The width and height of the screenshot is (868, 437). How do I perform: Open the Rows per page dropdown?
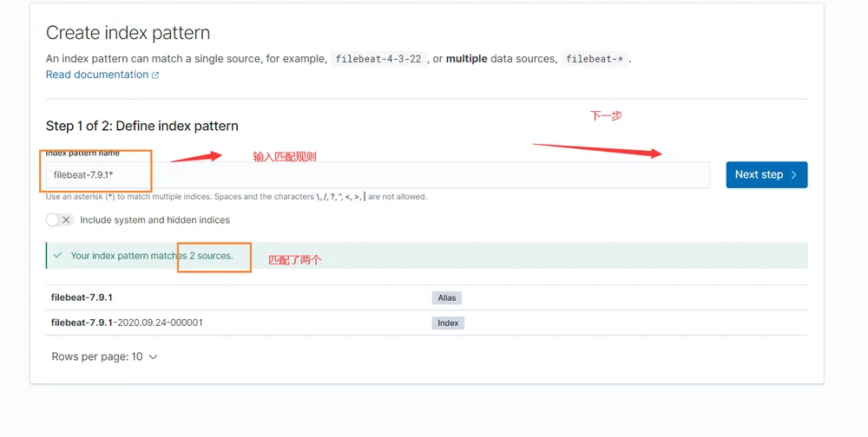(105, 356)
